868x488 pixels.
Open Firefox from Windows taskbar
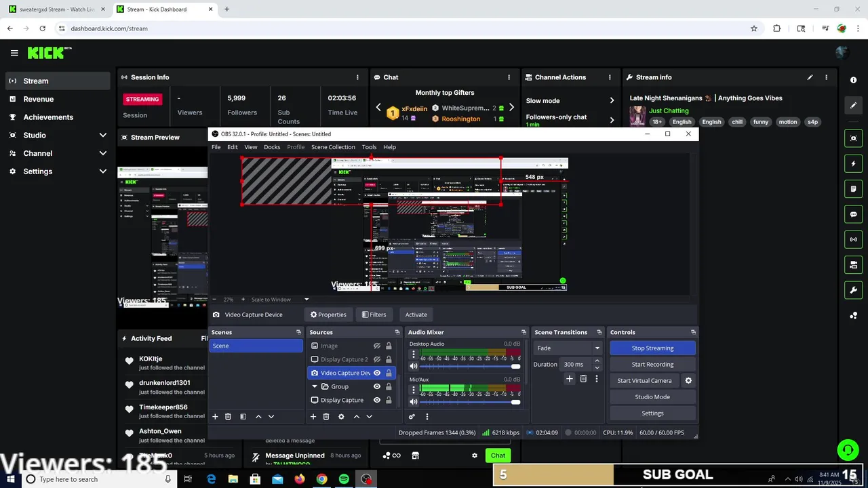click(x=300, y=479)
